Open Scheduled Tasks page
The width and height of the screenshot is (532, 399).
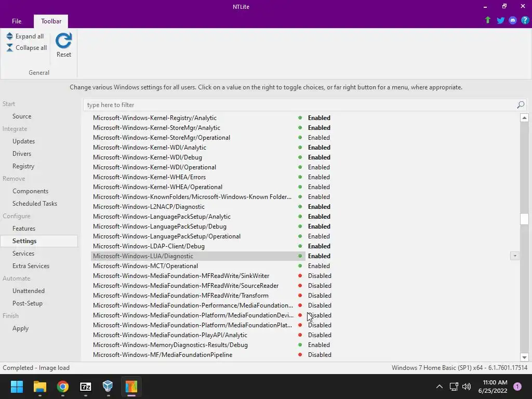coord(35,204)
